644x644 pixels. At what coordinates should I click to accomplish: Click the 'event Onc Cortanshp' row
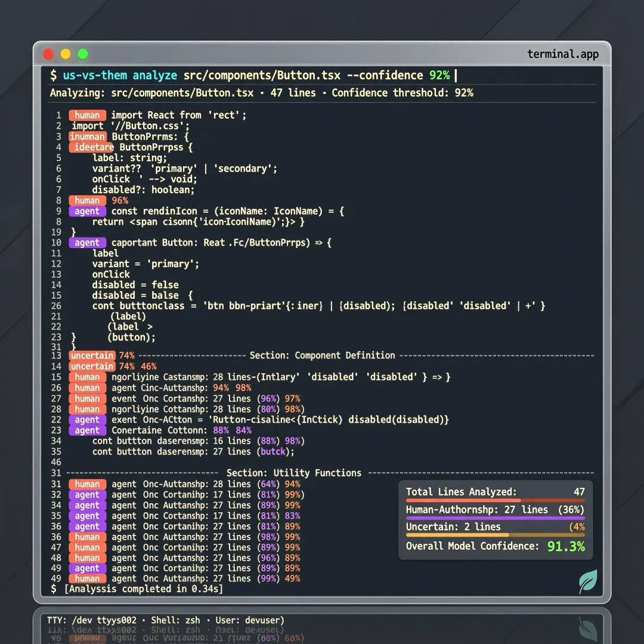pyautogui.click(x=206, y=399)
